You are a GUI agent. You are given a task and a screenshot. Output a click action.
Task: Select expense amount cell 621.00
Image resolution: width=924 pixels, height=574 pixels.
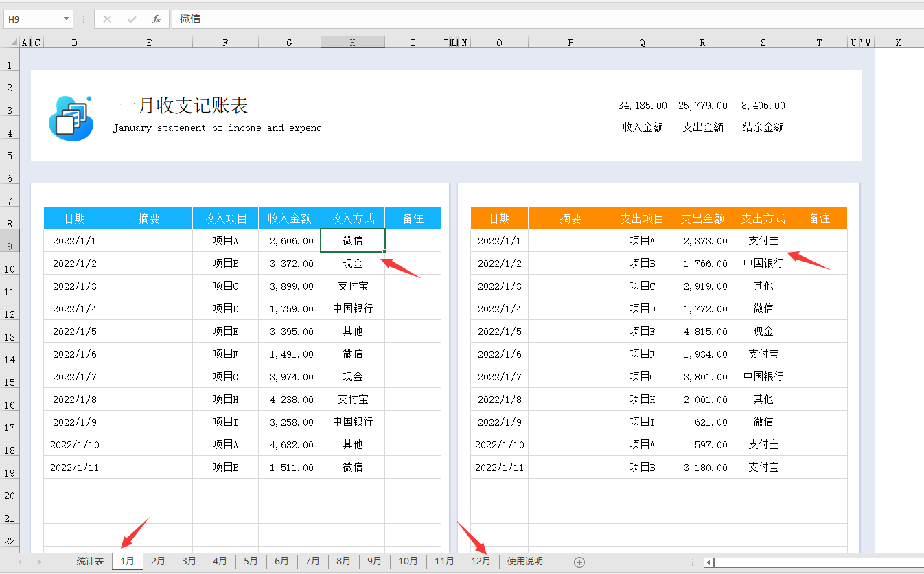[x=703, y=422]
